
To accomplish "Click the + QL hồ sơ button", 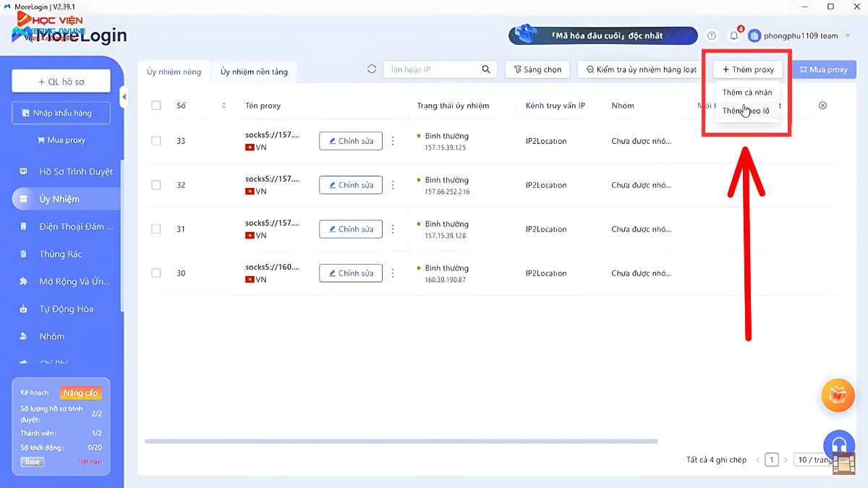I will click(x=61, y=82).
